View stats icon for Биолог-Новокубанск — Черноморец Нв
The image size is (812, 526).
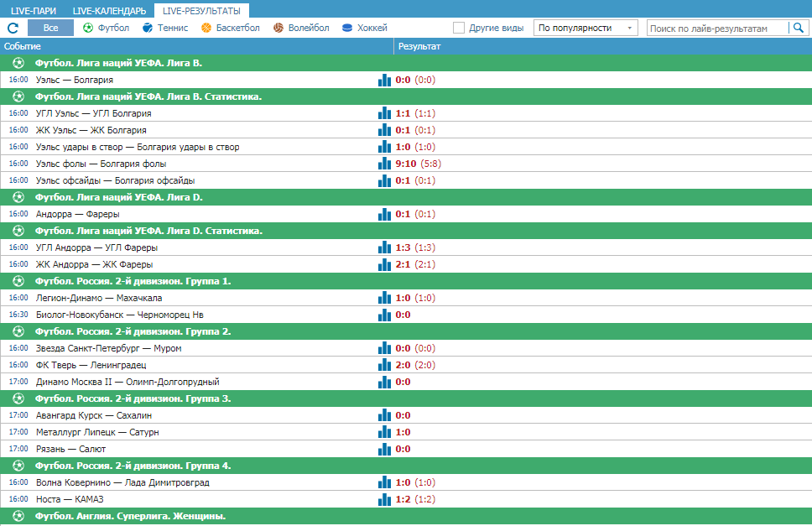tap(384, 315)
